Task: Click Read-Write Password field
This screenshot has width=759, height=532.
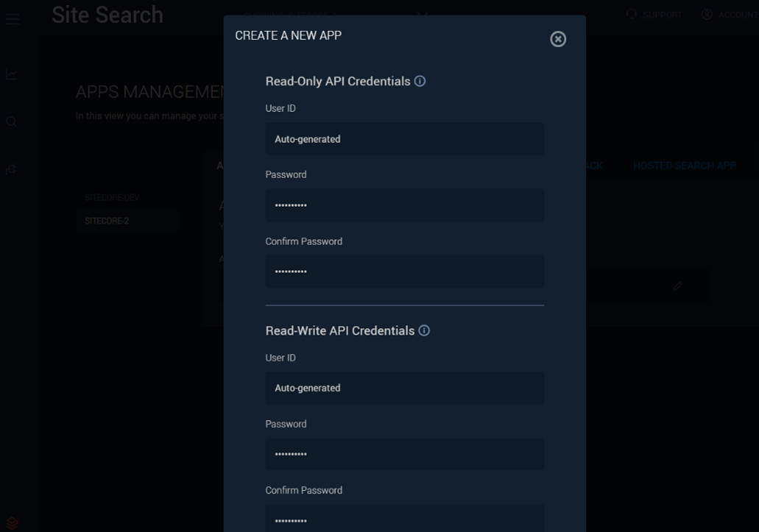Action: 404,454
